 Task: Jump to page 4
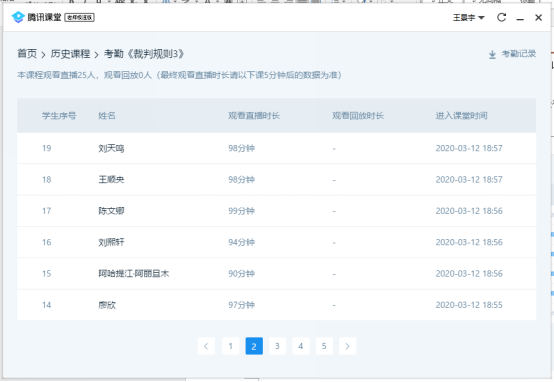pyautogui.click(x=301, y=346)
